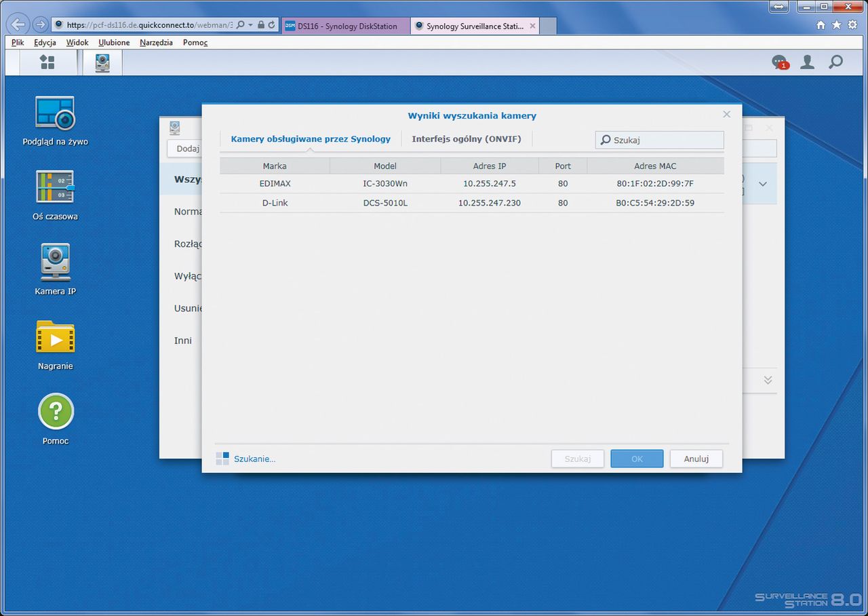Select the Inni category in camera window
This screenshot has width=868, height=616.
point(183,341)
